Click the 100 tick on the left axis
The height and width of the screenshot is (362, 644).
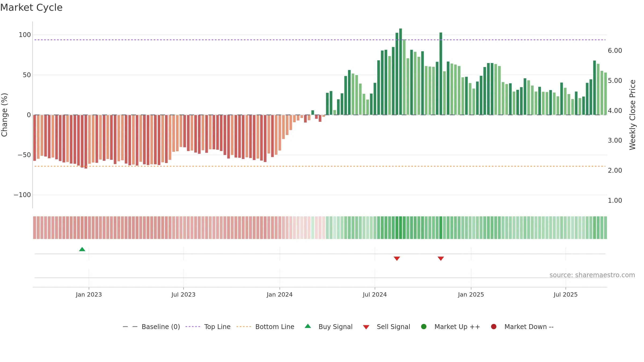pos(25,35)
